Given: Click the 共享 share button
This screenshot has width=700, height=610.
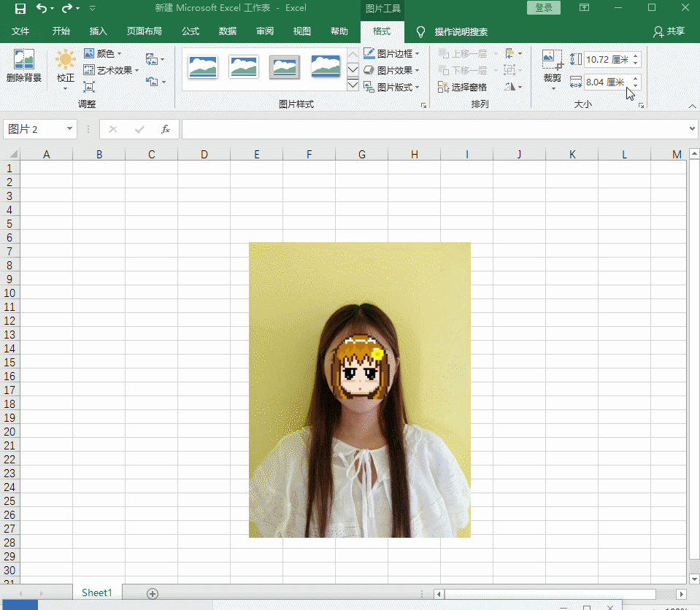Looking at the screenshot, I should pyautogui.click(x=669, y=31).
